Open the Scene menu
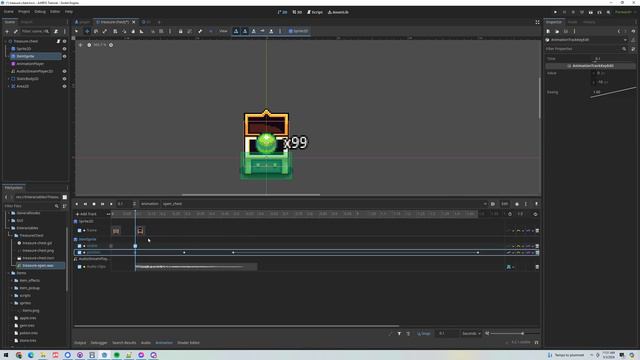The image size is (640, 360). [9, 12]
